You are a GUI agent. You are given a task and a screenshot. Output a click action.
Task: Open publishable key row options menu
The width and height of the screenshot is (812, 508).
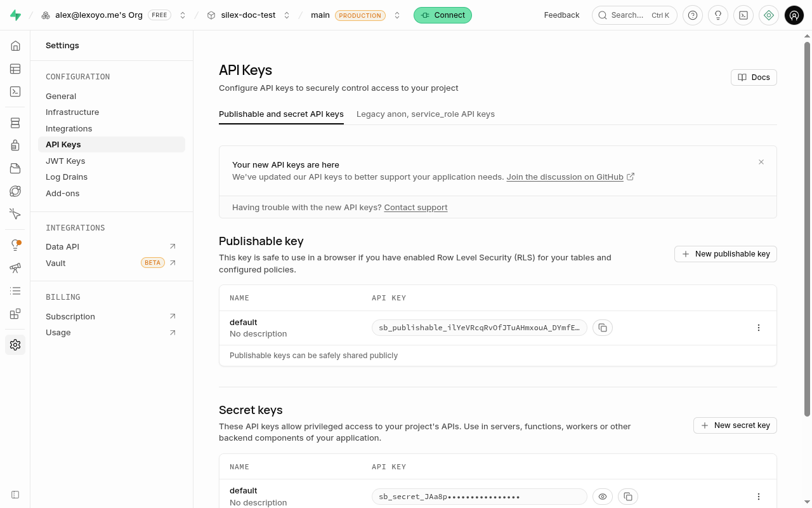(759, 328)
